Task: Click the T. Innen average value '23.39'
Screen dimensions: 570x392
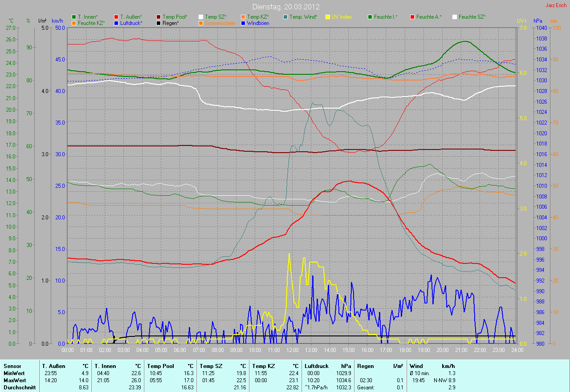Action: 134,388
